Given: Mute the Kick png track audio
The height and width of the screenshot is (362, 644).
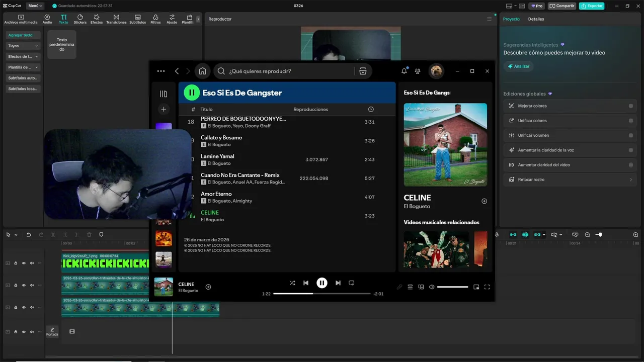Looking at the screenshot, I should point(32,263).
